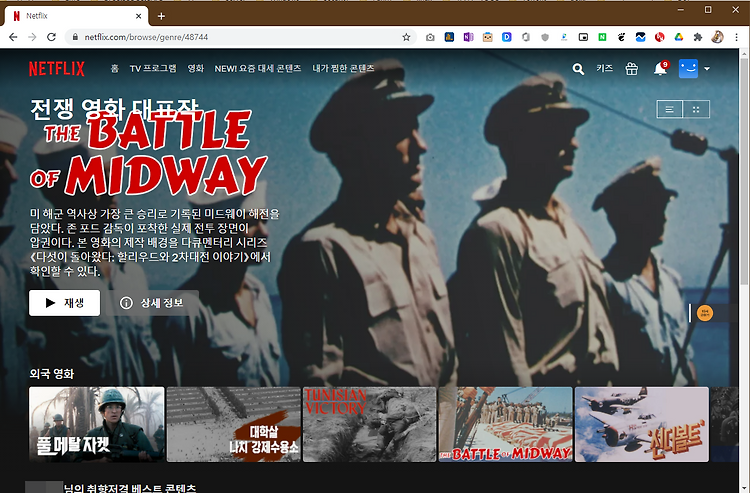The width and height of the screenshot is (750, 493).
Task: Click blue chart extension icon
Action: (x=640, y=37)
